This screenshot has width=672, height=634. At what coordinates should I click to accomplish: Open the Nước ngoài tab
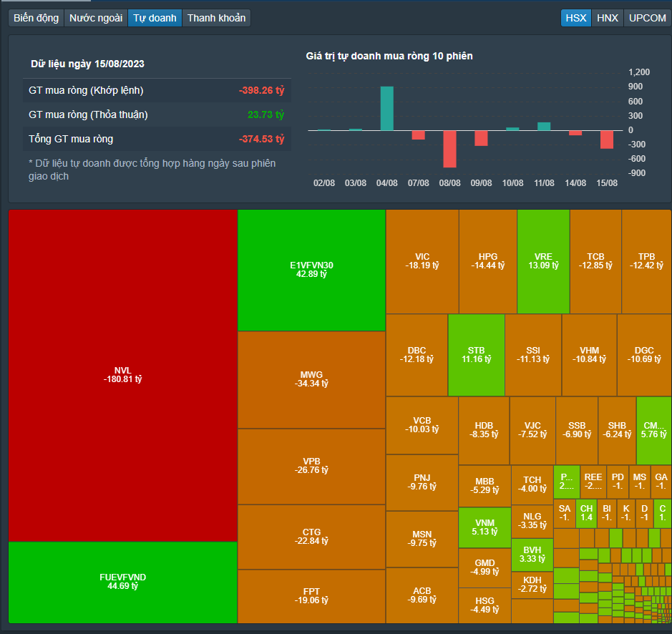coord(96,18)
